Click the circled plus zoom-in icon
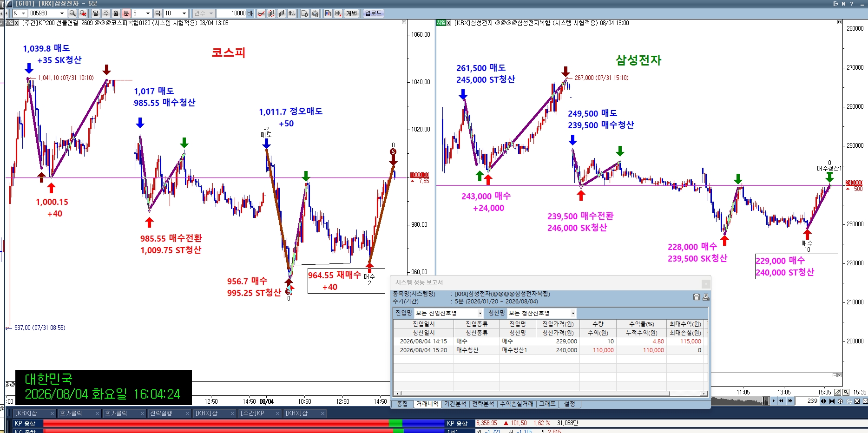The image size is (868, 433). [x=840, y=401]
